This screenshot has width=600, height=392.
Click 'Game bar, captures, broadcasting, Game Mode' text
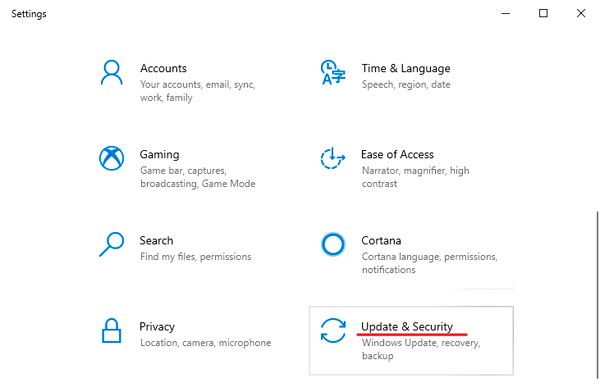198,177
